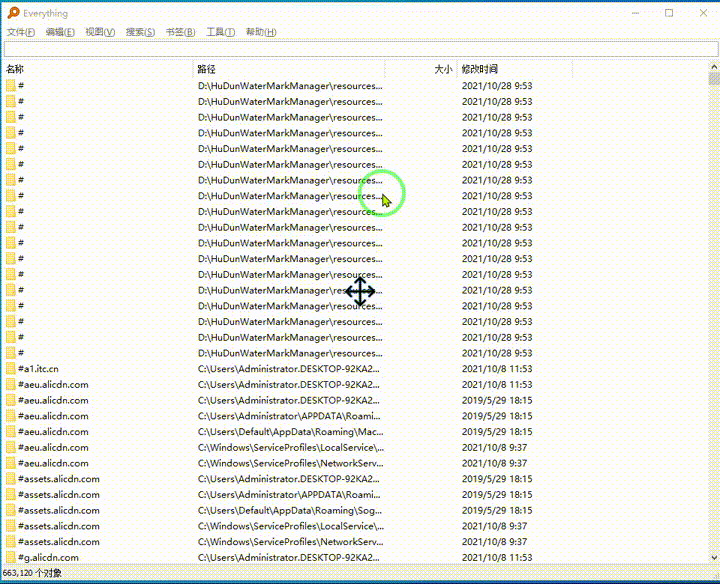Click path C:\Users\Default\AppData\Roaming\Sog...
Viewport: 720px width, 584px height.
point(290,510)
